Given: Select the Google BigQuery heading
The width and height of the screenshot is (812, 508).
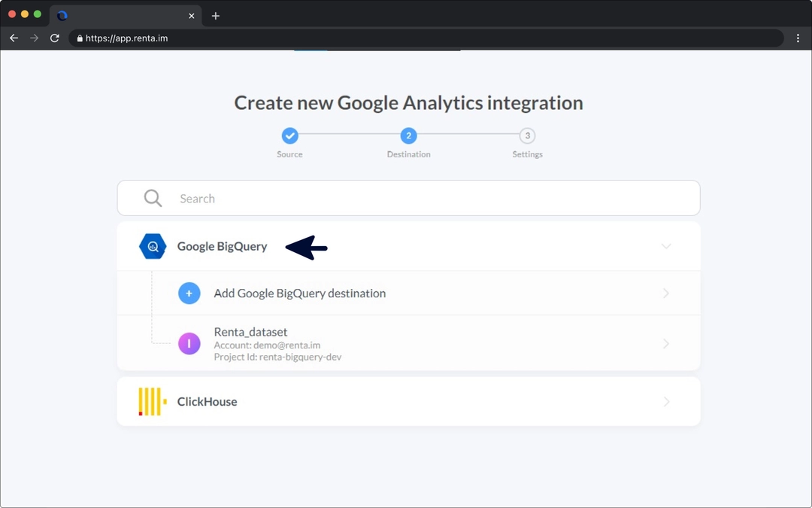Looking at the screenshot, I should point(222,246).
